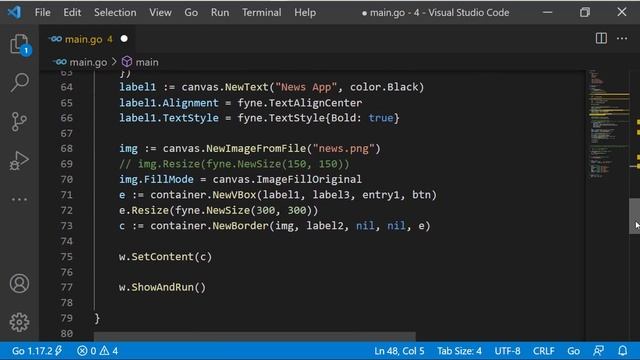The height and width of the screenshot is (360, 640).
Task: Click the horizontal scrollbar at bottom
Action: (x=255, y=337)
